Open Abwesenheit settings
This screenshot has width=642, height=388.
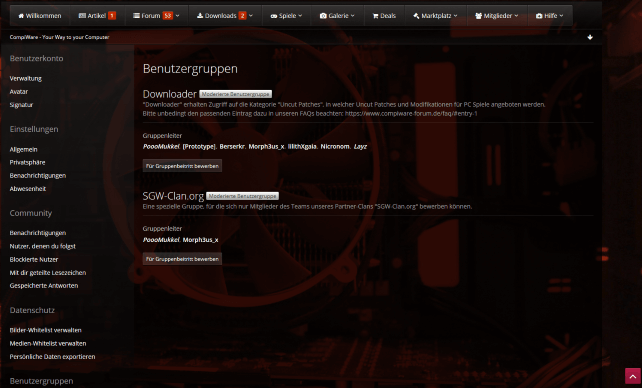pyautogui.click(x=28, y=189)
